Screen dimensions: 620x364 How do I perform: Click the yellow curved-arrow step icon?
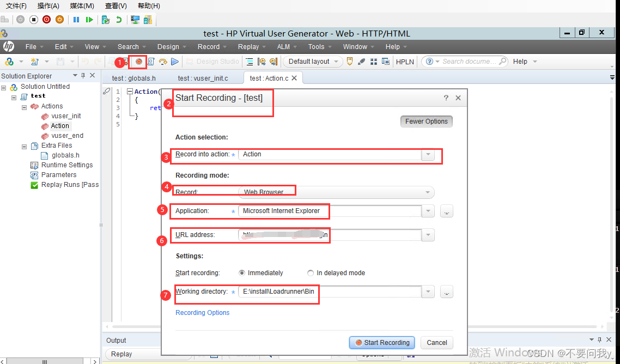click(x=163, y=62)
